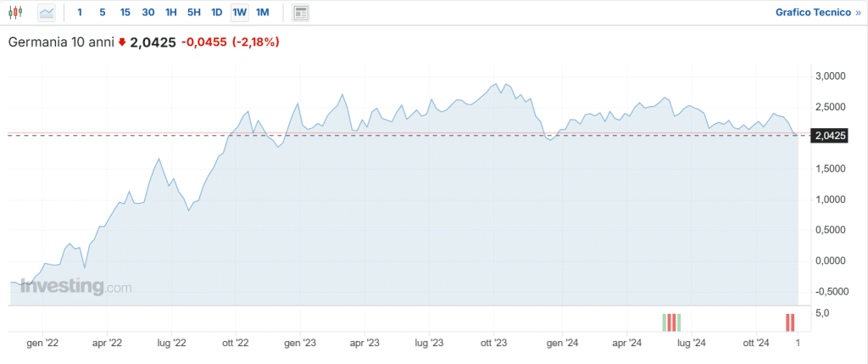Select the area chart type icon
Image resolution: width=868 pixels, height=364 pixels.
click(47, 13)
